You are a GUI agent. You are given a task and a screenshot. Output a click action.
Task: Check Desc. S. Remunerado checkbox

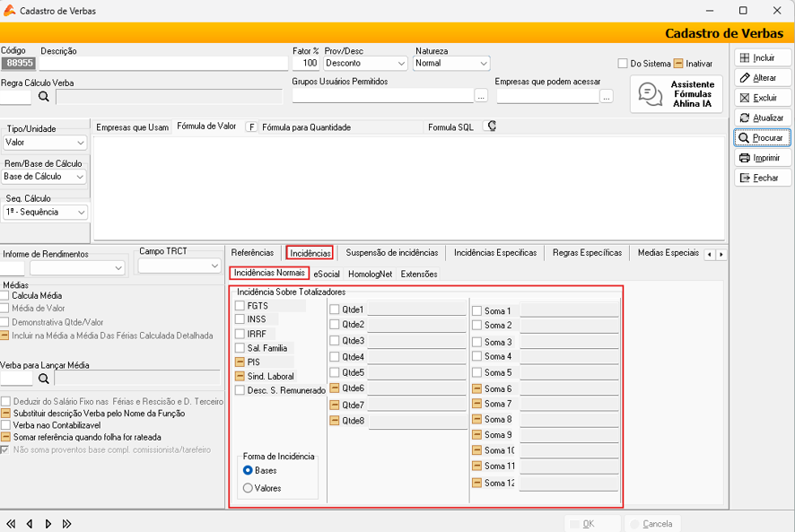[240, 390]
